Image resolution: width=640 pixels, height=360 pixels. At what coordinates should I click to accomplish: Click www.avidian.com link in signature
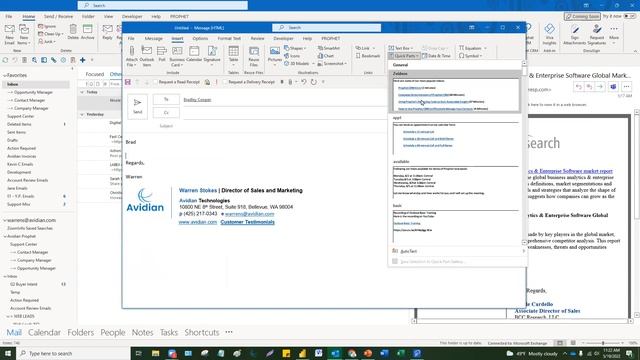(198, 222)
